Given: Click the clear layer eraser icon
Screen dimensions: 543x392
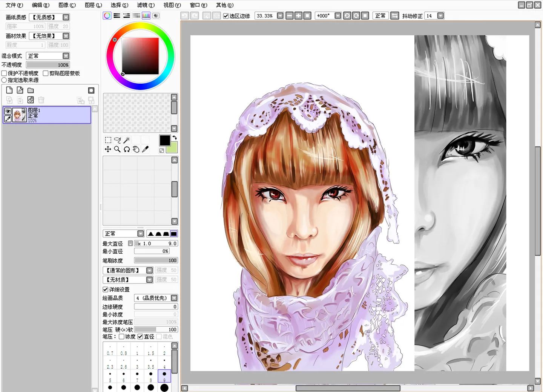Looking at the screenshot, I should 31,100.
